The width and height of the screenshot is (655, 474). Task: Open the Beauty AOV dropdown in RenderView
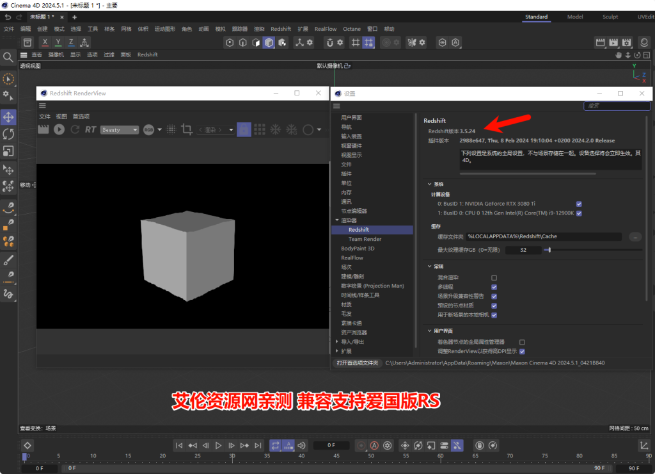tap(119, 130)
